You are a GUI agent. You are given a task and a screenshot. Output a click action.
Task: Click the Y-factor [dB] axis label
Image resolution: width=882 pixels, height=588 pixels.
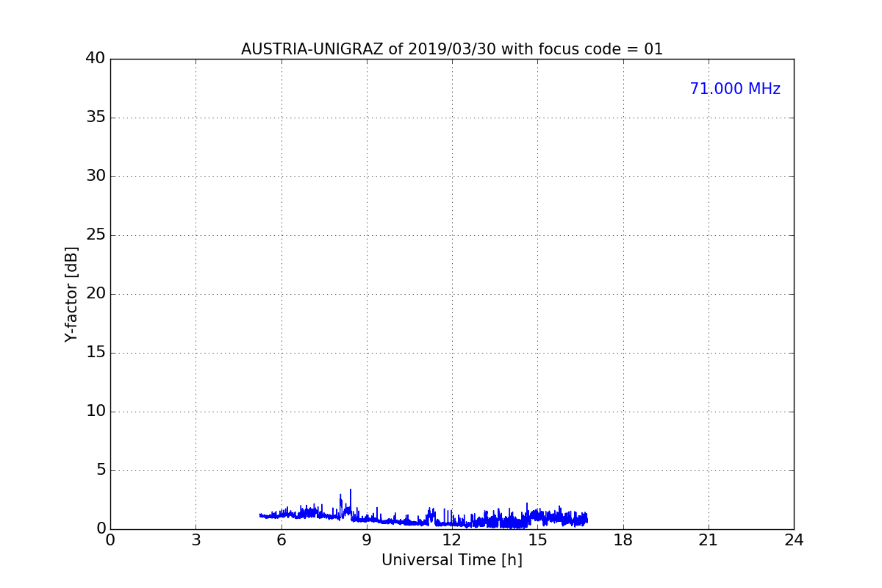[x=71, y=294]
